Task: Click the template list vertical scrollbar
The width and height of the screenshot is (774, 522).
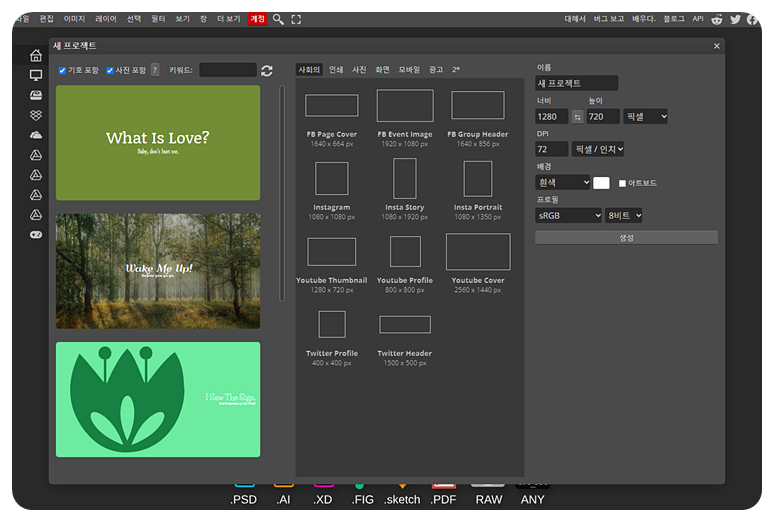Action: point(282,193)
